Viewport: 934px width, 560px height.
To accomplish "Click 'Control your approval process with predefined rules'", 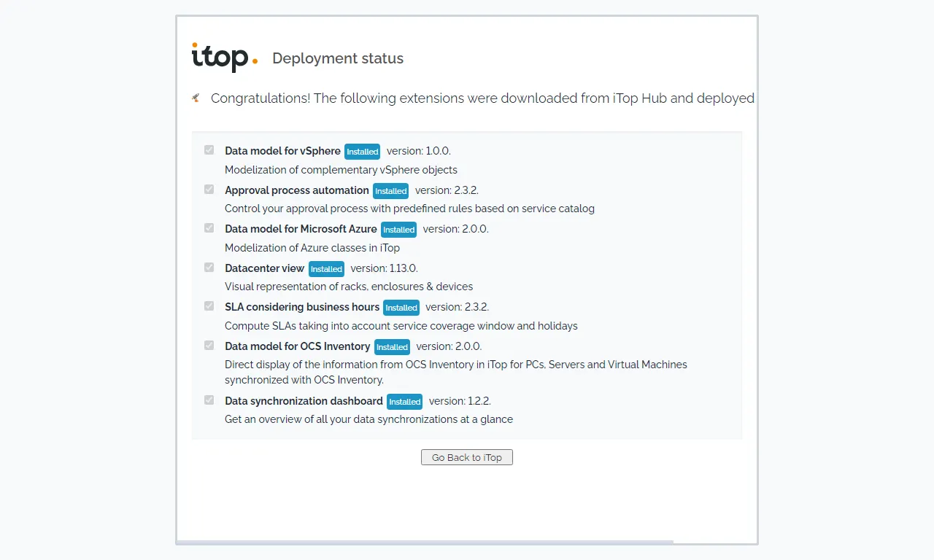I will (x=409, y=209).
